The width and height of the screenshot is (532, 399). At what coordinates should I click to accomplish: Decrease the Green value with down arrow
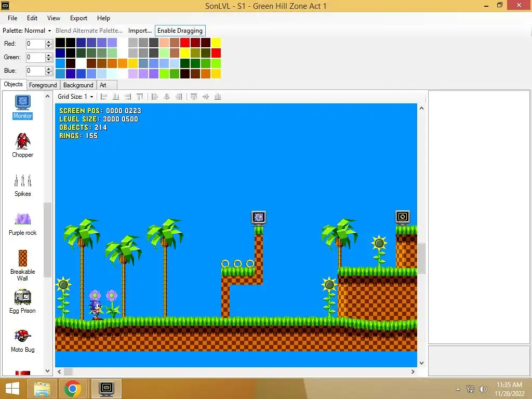point(48,59)
